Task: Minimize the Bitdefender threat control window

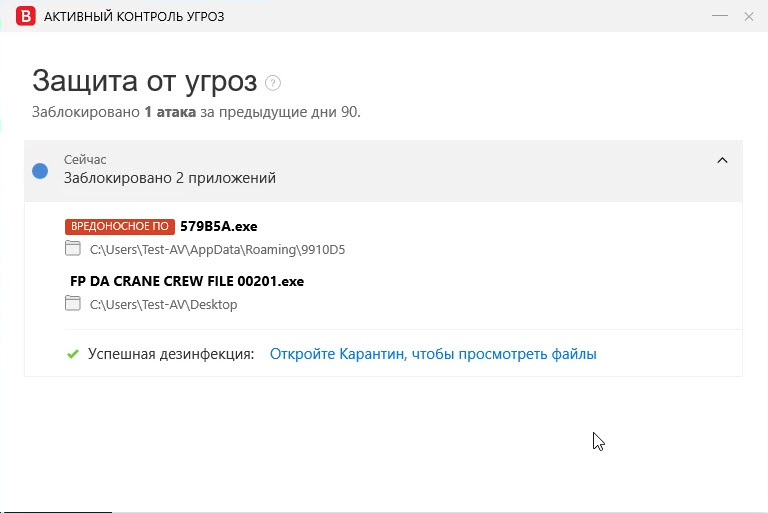Action: [719, 16]
